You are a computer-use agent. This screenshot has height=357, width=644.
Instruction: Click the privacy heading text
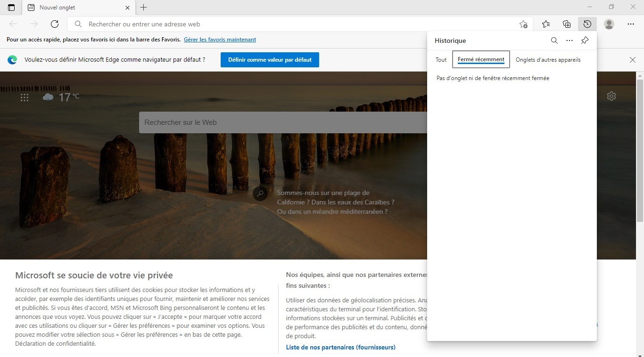pyautogui.click(x=94, y=276)
